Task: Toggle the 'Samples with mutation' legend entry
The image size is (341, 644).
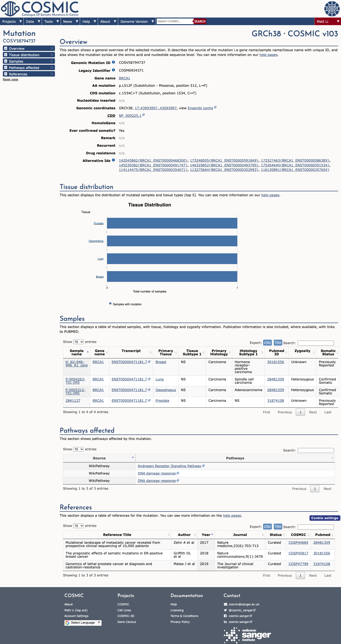Action: pos(126,304)
